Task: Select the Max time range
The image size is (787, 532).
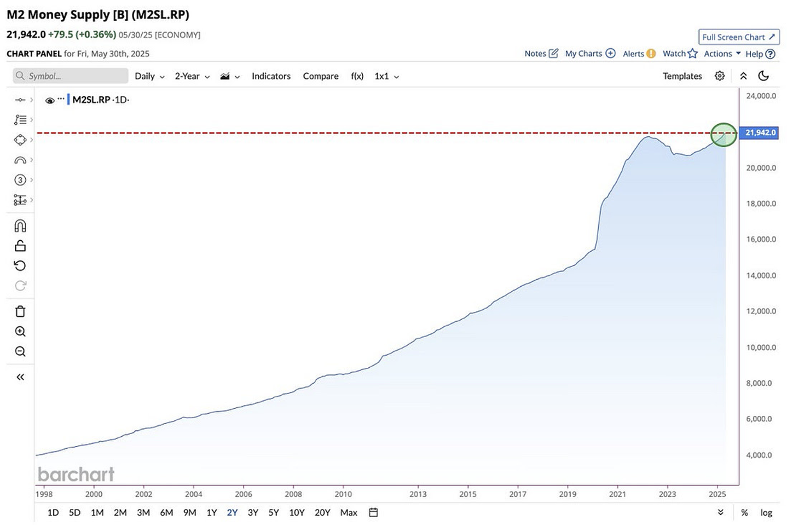Action: pyautogui.click(x=349, y=513)
